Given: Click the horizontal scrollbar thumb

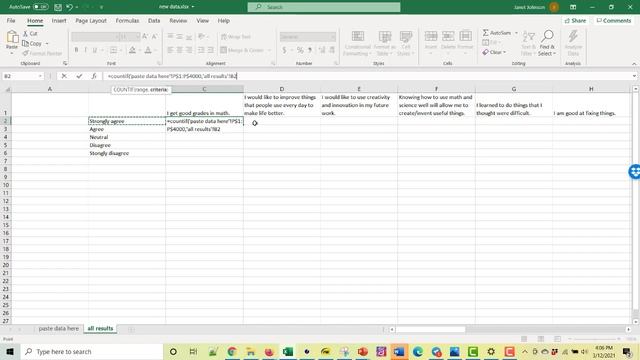Looking at the screenshot, I should point(430,329).
